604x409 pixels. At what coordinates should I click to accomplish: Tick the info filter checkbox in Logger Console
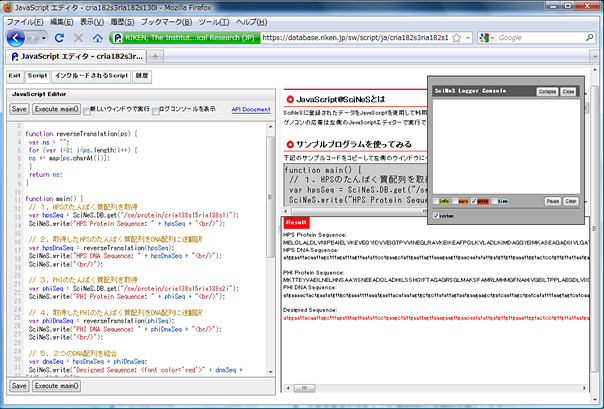436,201
